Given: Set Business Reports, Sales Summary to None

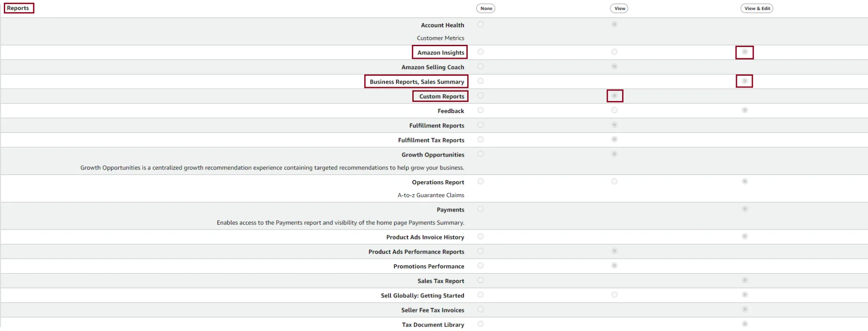Looking at the screenshot, I should [481, 81].
